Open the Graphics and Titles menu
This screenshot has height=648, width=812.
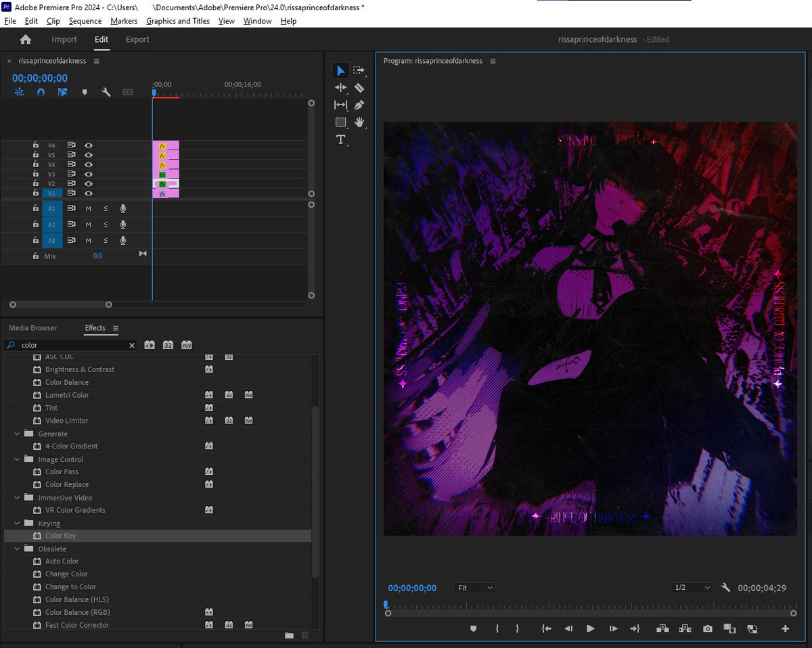click(178, 21)
